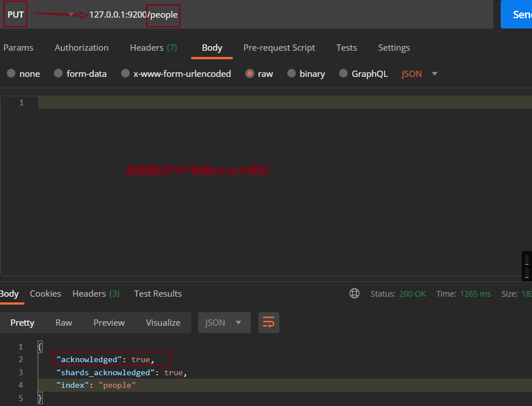Image resolution: width=532 pixels, height=406 pixels.
Task: Open the response Cookies tab
Action: pos(46,294)
